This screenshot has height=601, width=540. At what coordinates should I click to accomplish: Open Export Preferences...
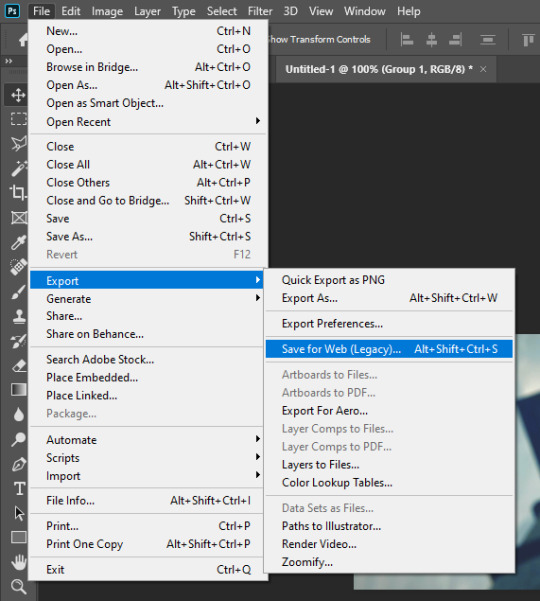(x=389, y=323)
